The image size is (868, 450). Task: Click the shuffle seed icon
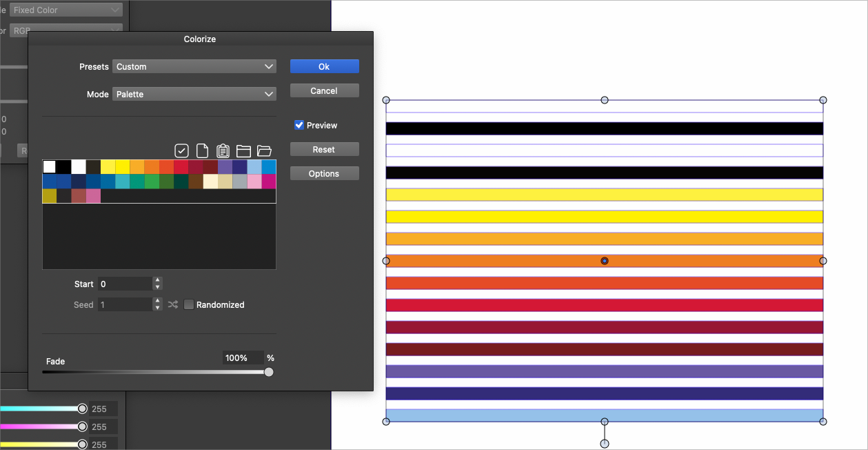173,304
